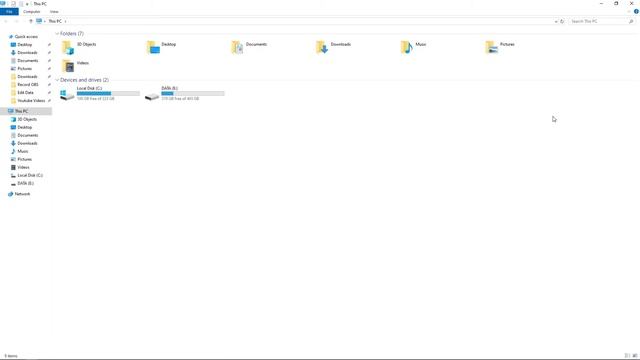Collapse the Folders (7) group
This screenshot has width=640, height=360.
click(57, 33)
